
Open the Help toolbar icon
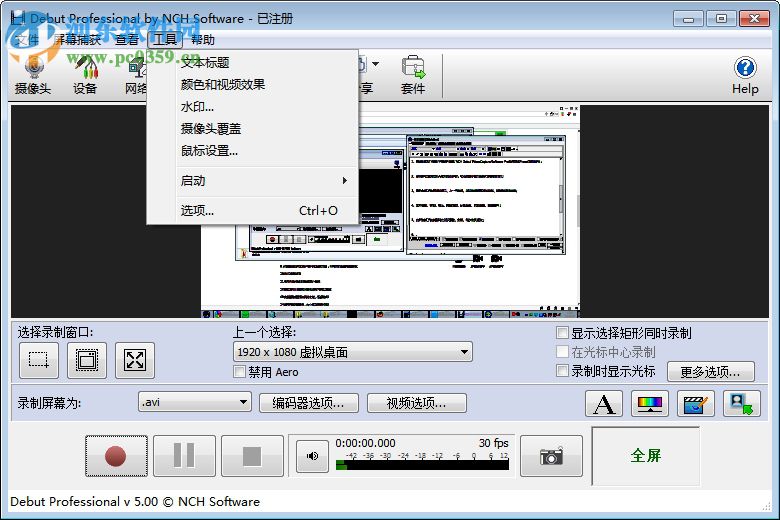pos(745,76)
